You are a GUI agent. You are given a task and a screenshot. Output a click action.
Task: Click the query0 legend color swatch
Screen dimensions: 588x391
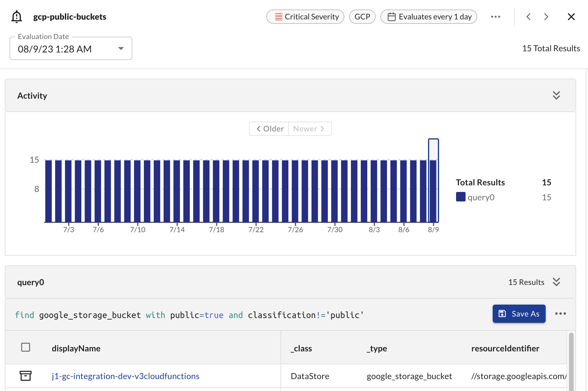point(461,197)
